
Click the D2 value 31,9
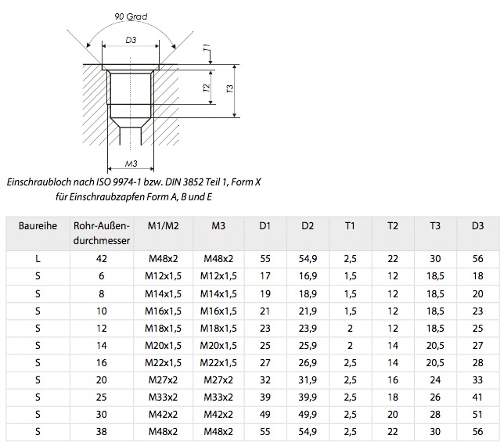point(308,379)
